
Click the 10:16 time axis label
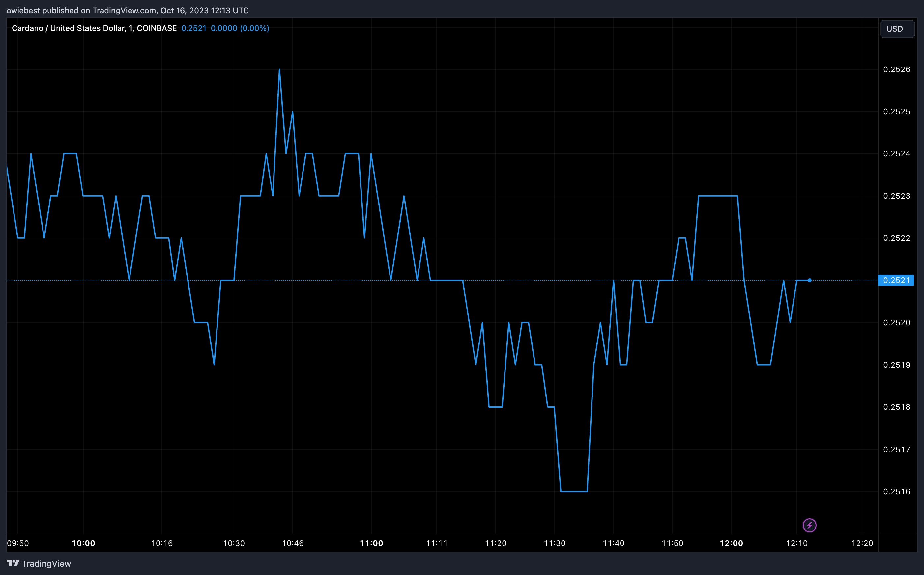[162, 543]
